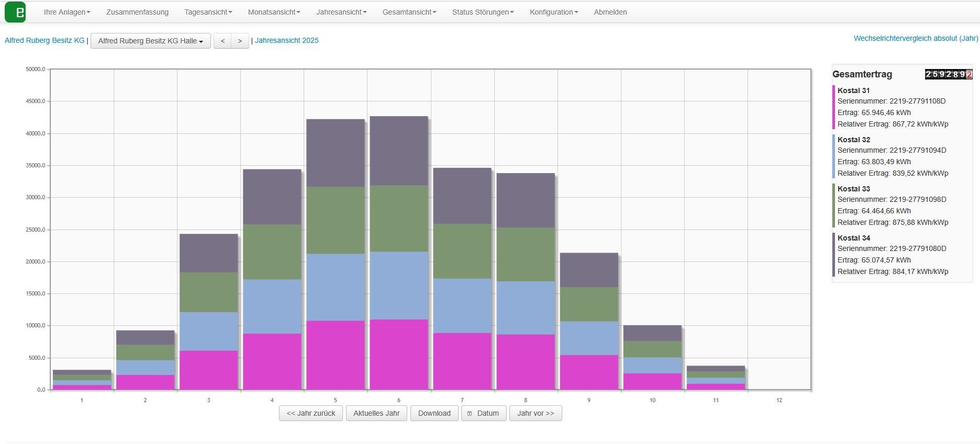Open the Konfiguration menu
Viewport: 980px width, 444px height.
coord(553,12)
